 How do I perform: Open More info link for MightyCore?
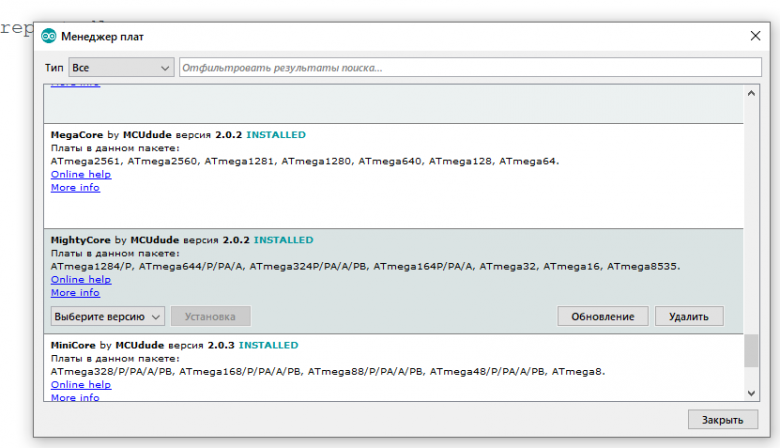(75, 293)
